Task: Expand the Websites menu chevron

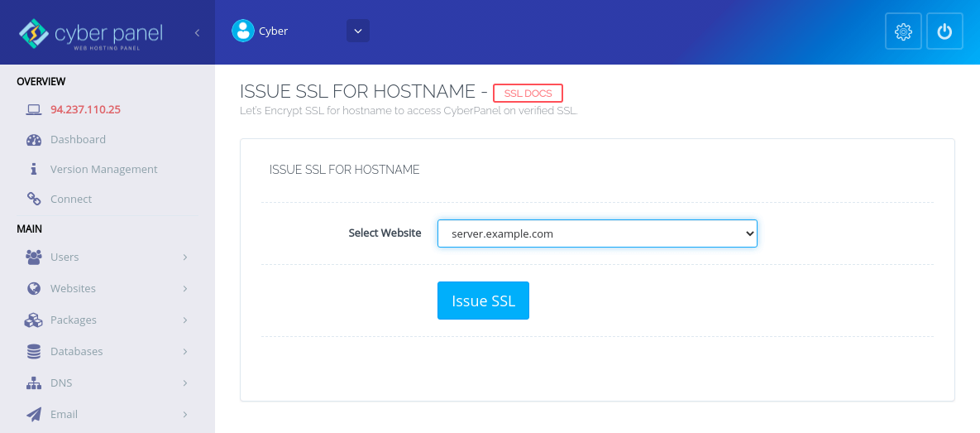Action: pos(185,289)
